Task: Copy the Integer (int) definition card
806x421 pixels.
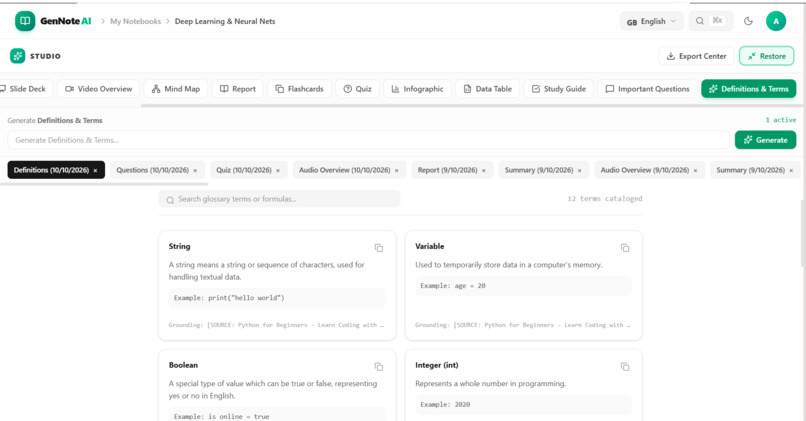Action: pos(625,367)
